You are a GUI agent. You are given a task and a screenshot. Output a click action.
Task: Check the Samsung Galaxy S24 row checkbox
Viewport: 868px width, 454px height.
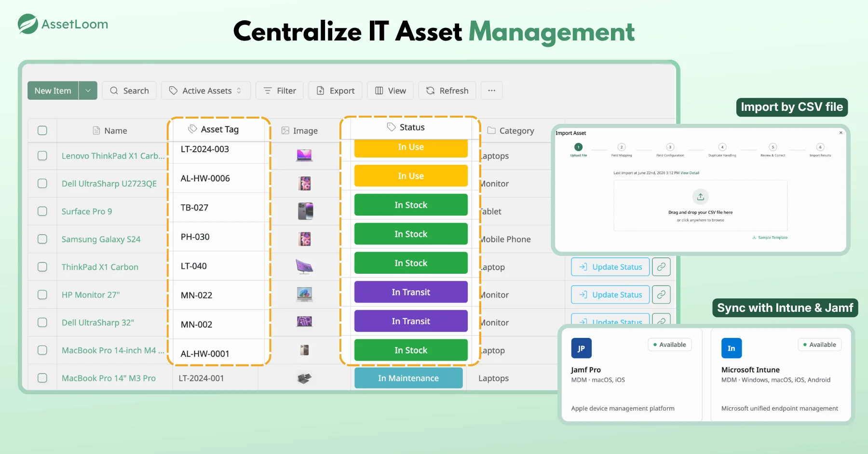[x=42, y=239]
